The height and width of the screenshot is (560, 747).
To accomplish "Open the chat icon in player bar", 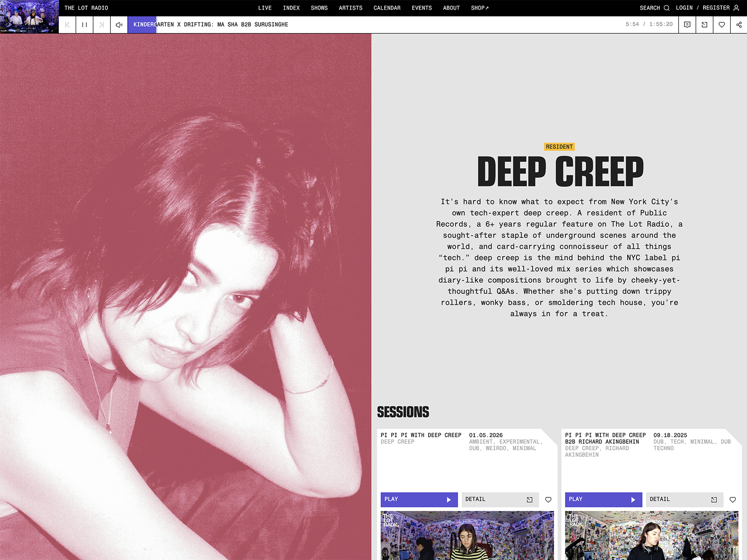I will click(x=687, y=25).
